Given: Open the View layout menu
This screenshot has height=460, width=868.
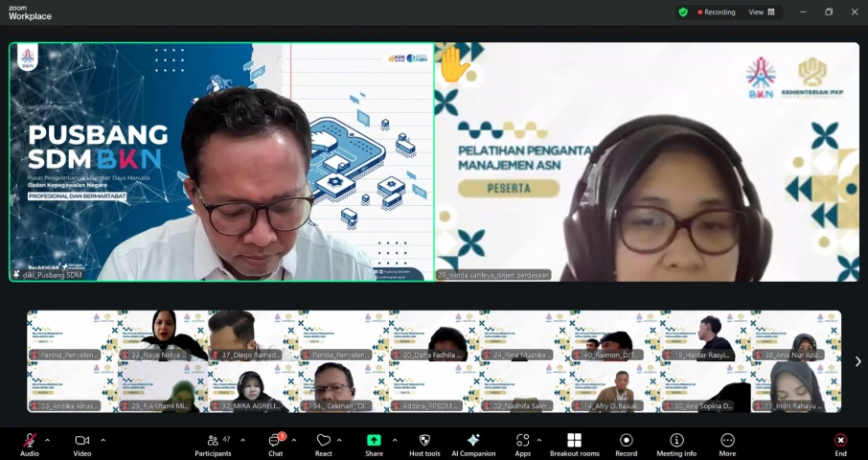Looking at the screenshot, I should tap(762, 12).
